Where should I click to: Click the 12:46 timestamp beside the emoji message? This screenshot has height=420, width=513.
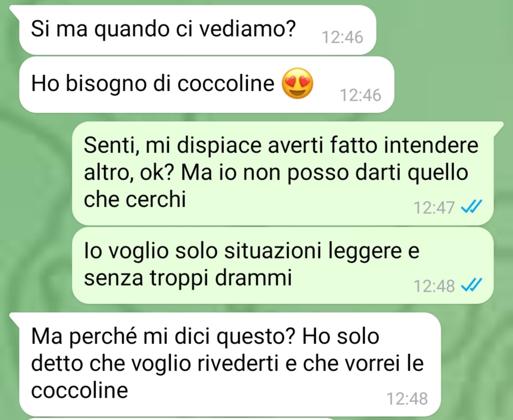coord(360,95)
